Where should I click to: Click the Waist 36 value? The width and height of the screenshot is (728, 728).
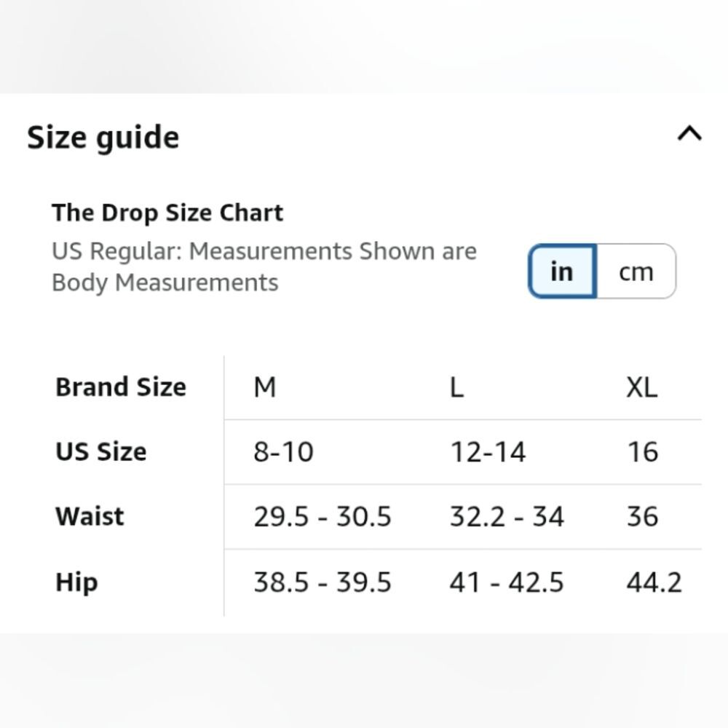(x=643, y=516)
